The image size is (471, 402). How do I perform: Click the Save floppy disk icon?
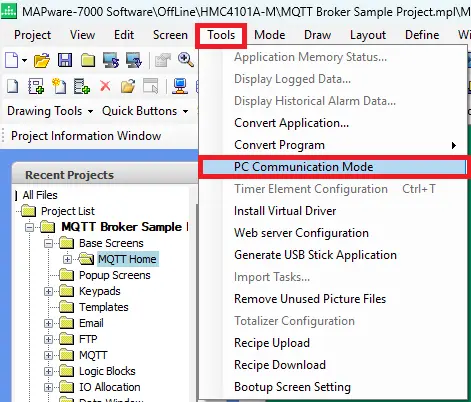tap(65, 60)
